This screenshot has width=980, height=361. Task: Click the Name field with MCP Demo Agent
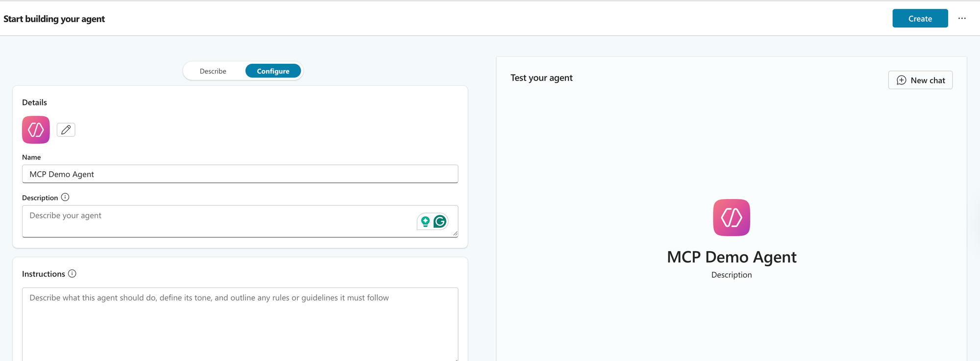240,174
